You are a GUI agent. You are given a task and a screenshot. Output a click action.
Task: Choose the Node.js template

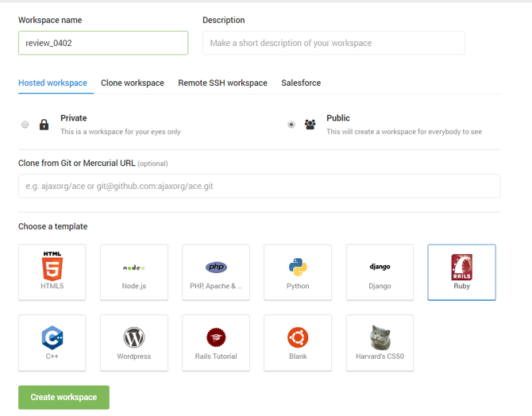(134, 272)
